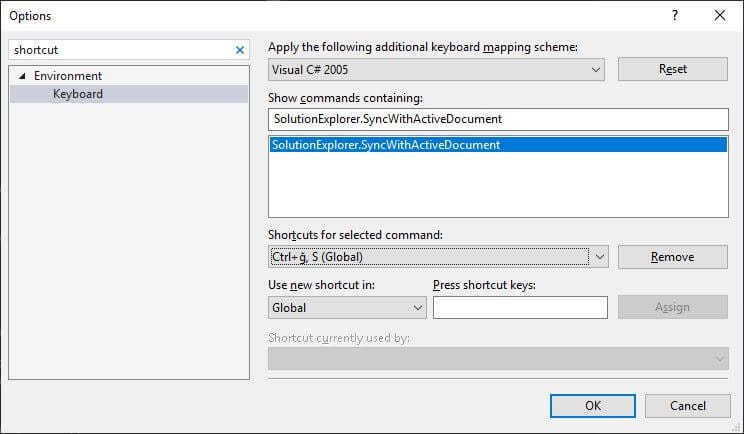Click the Remove shortcut button
The image size is (744, 434).
pos(672,257)
